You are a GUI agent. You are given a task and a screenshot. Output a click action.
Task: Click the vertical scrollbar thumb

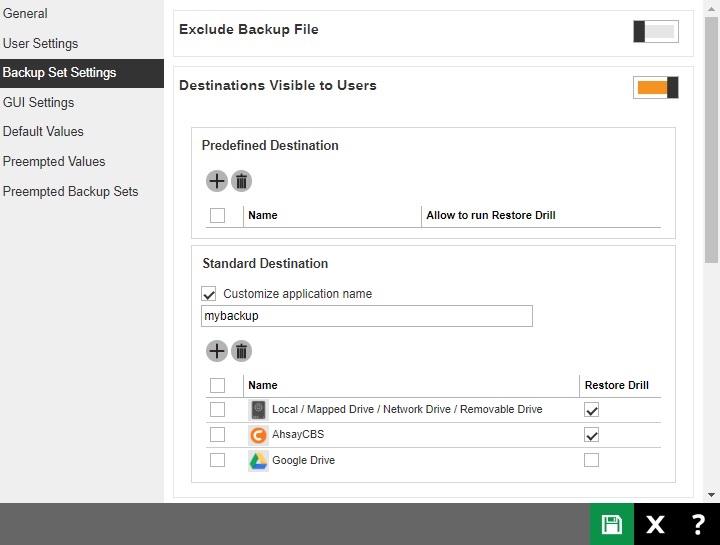711,140
